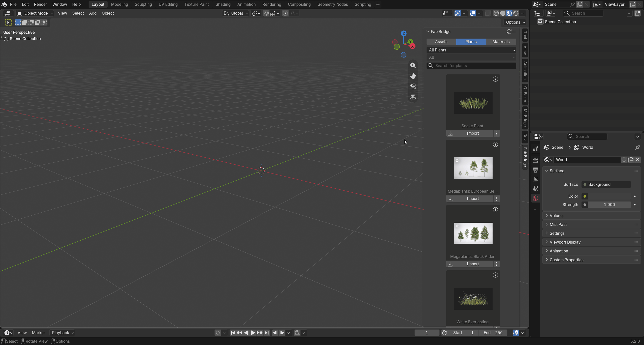Open the Render menu

(40, 4)
